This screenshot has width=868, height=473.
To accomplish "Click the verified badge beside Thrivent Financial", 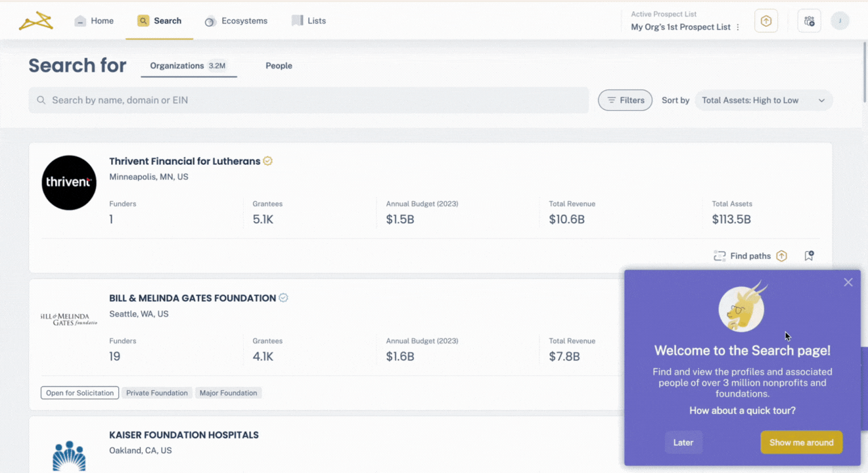I will pyautogui.click(x=267, y=160).
